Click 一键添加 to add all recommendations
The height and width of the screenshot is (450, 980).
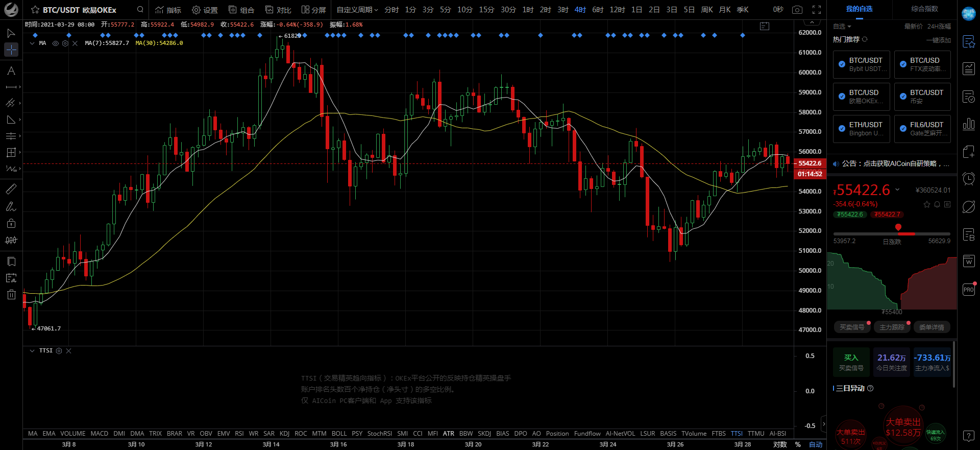click(x=938, y=40)
